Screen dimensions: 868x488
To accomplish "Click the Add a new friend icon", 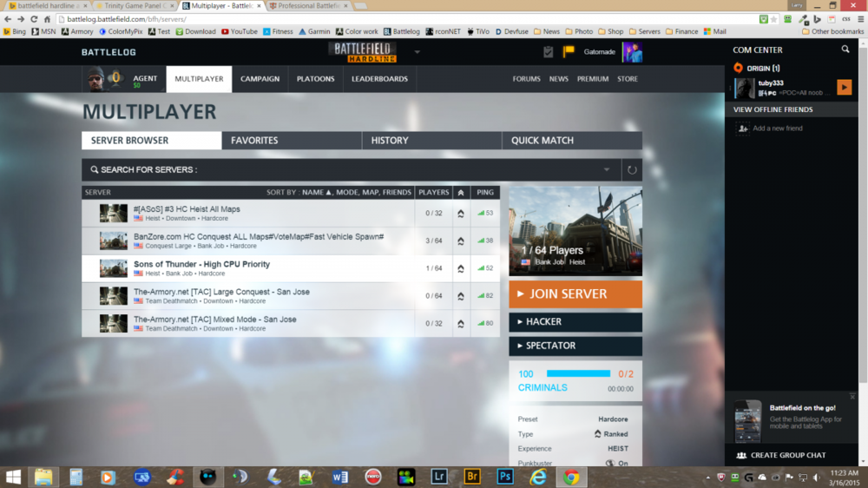I will point(743,129).
